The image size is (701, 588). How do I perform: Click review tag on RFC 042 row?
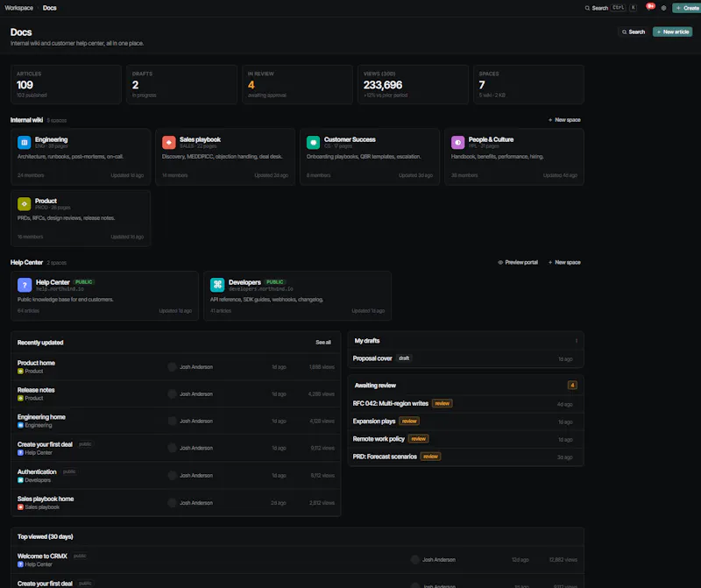click(x=443, y=403)
